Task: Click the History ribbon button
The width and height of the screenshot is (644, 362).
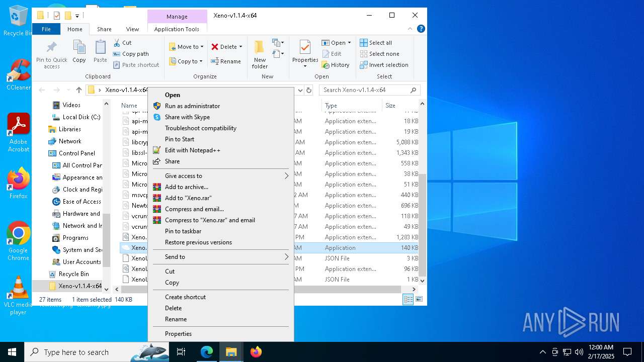Action: (335, 65)
